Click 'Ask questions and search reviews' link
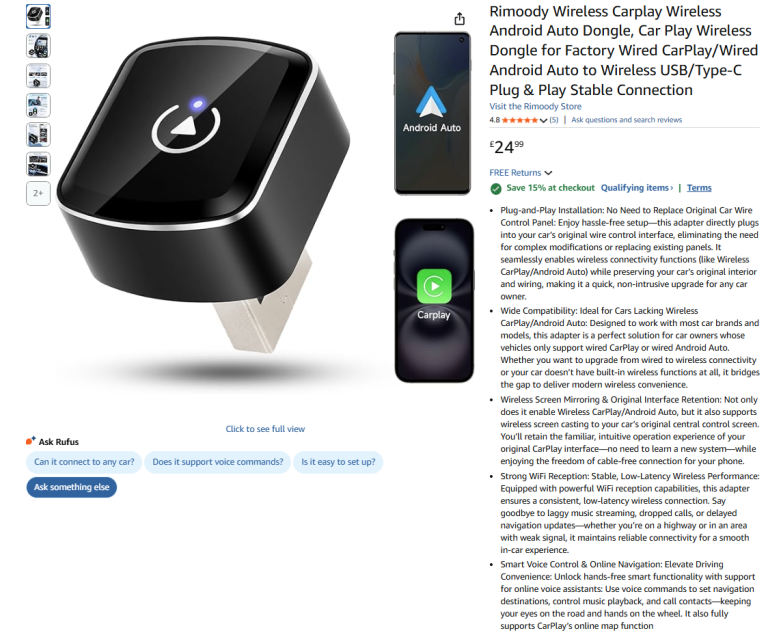The width and height of the screenshot is (768, 635). (x=626, y=120)
